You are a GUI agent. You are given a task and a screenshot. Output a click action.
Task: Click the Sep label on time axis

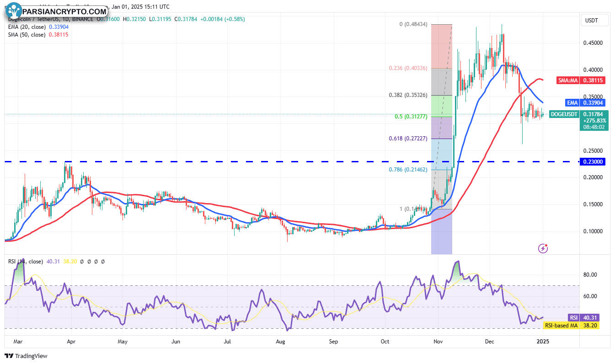click(x=334, y=341)
